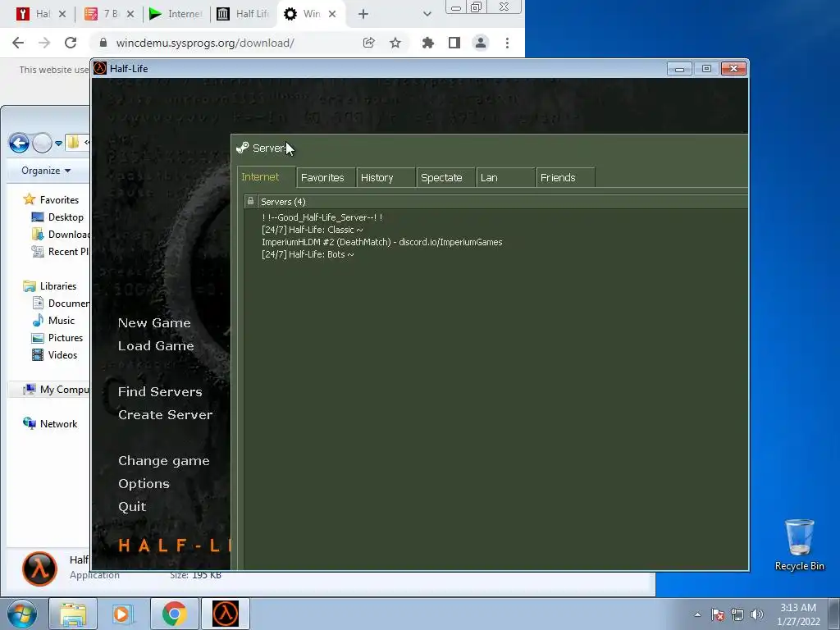
Task: Click the Steam icon in Servers dialog title
Action: (243, 148)
